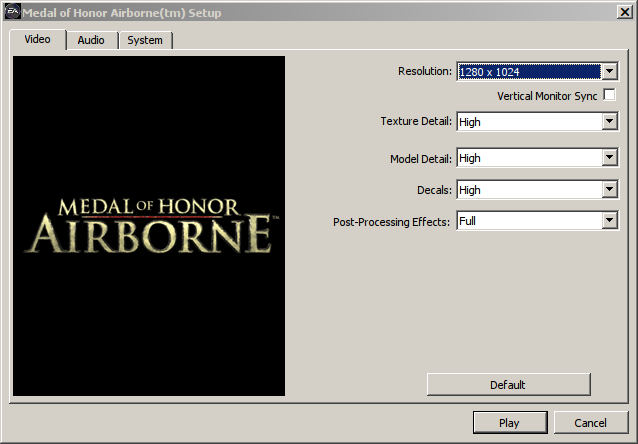
Task: Expand the Model Detail dropdown arrow
Action: 609,157
